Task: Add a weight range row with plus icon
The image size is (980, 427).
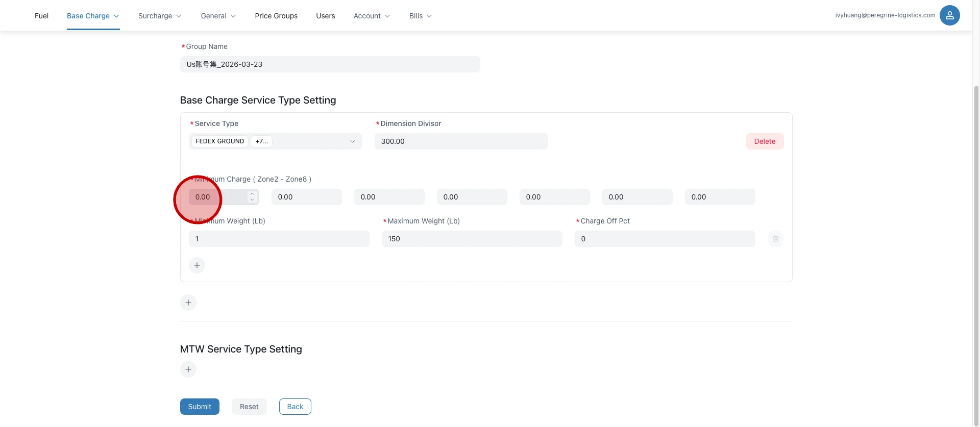Action: 197,265
